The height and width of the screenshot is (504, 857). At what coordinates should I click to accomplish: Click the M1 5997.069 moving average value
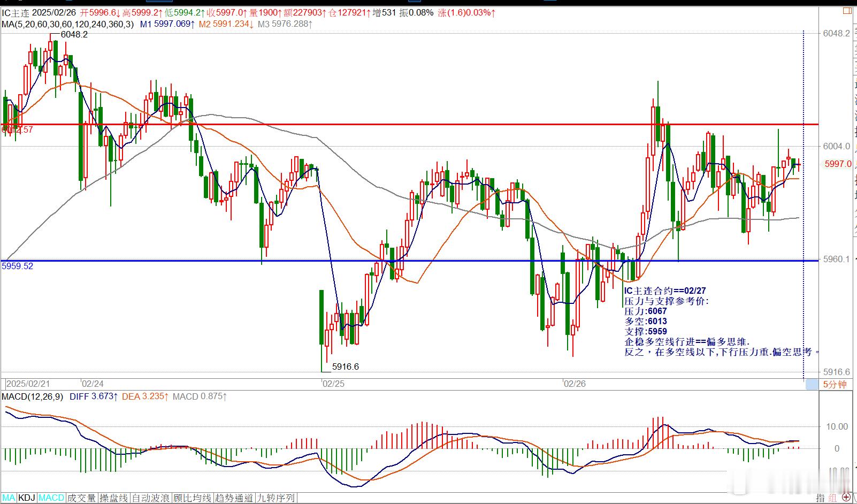click(x=167, y=24)
